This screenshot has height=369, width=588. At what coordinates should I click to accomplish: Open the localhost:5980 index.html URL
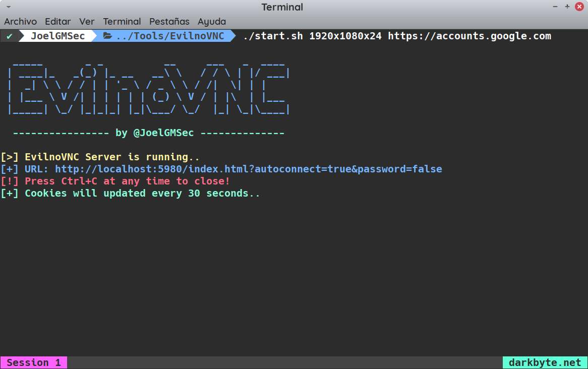[x=249, y=169]
